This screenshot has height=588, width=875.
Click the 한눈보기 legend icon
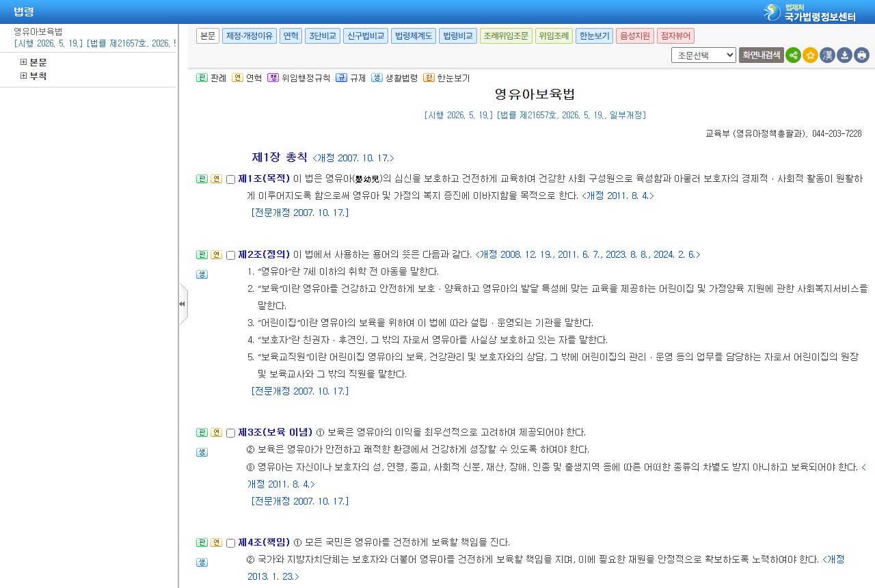tap(429, 78)
